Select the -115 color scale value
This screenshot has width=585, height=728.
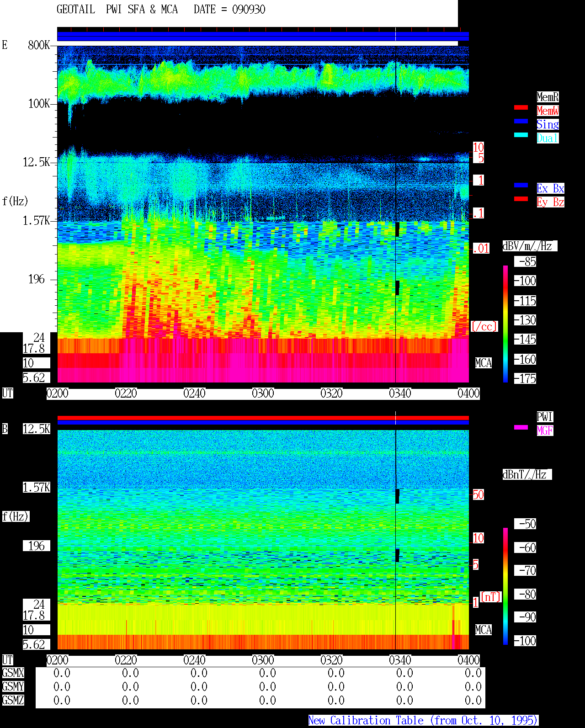pos(525,301)
